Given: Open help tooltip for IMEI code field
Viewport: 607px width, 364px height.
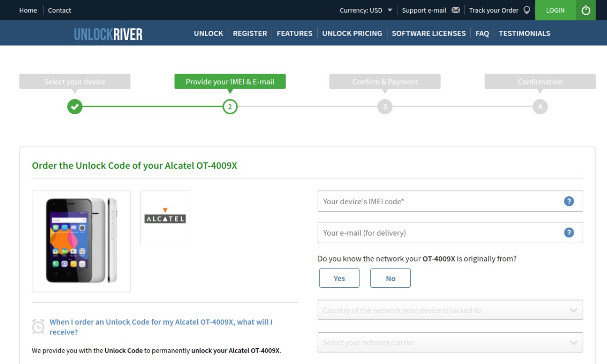Looking at the screenshot, I should click(x=569, y=201).
